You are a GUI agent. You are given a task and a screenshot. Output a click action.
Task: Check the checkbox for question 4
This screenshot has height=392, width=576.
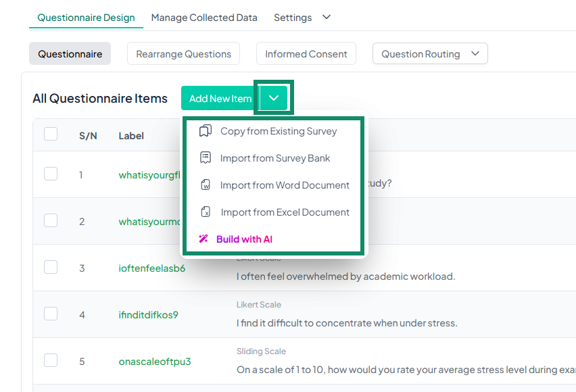coord(51,314)
